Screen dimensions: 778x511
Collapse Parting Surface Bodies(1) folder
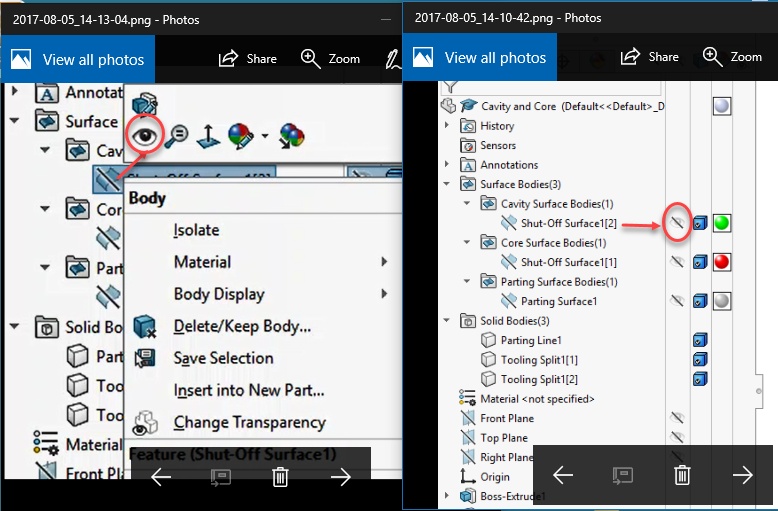pos(467,281)
